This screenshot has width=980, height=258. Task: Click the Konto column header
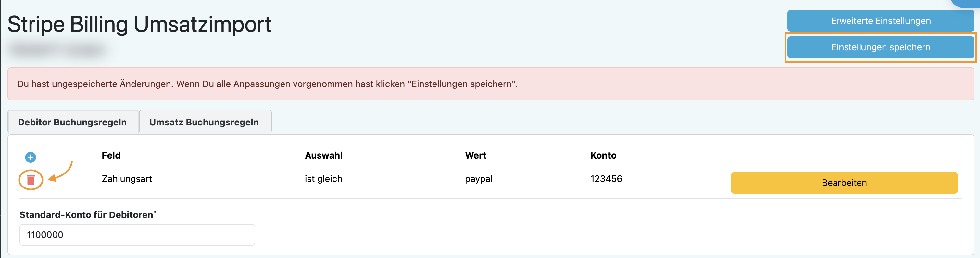pos(603,155)
